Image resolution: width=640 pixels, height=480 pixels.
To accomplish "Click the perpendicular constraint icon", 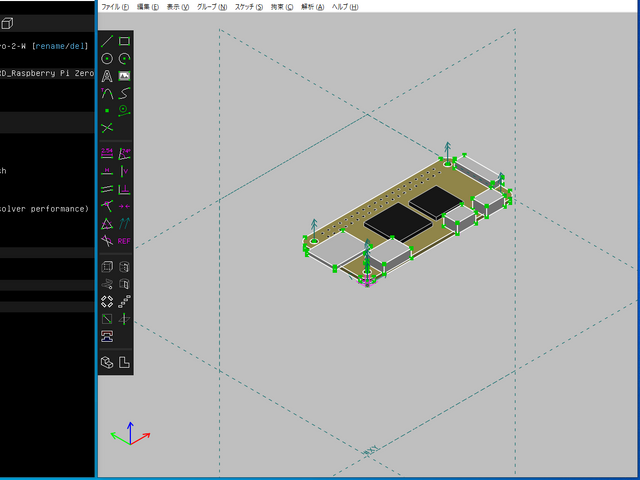I will pyautogui.click(x=124, y=188).
